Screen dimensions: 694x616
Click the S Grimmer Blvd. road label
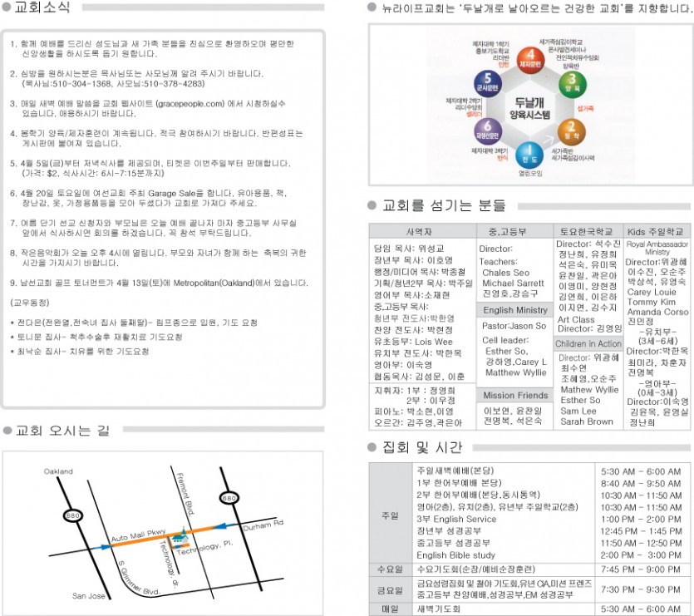tap(138, 579)
